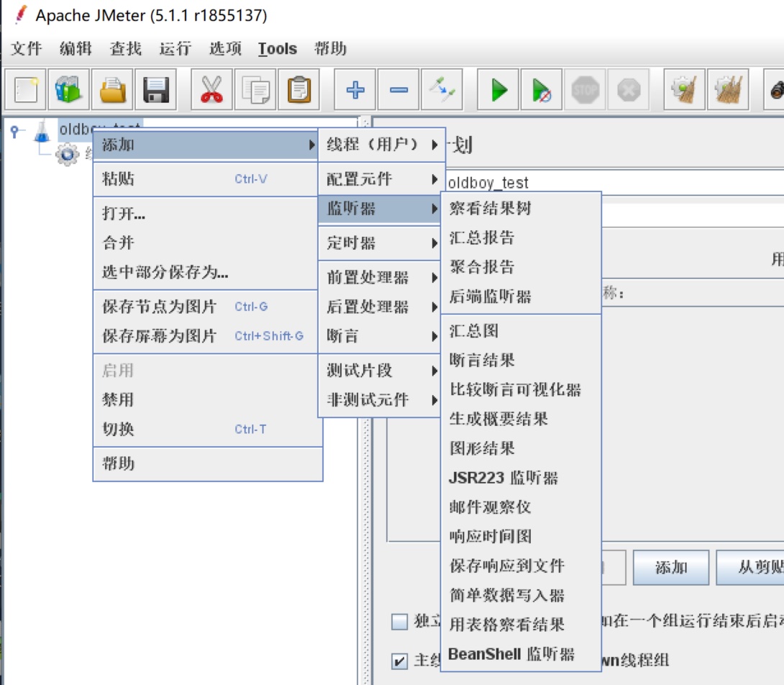Click the Save floppy disk icon
The image size is (784, 685).
[x=156, y=90]
